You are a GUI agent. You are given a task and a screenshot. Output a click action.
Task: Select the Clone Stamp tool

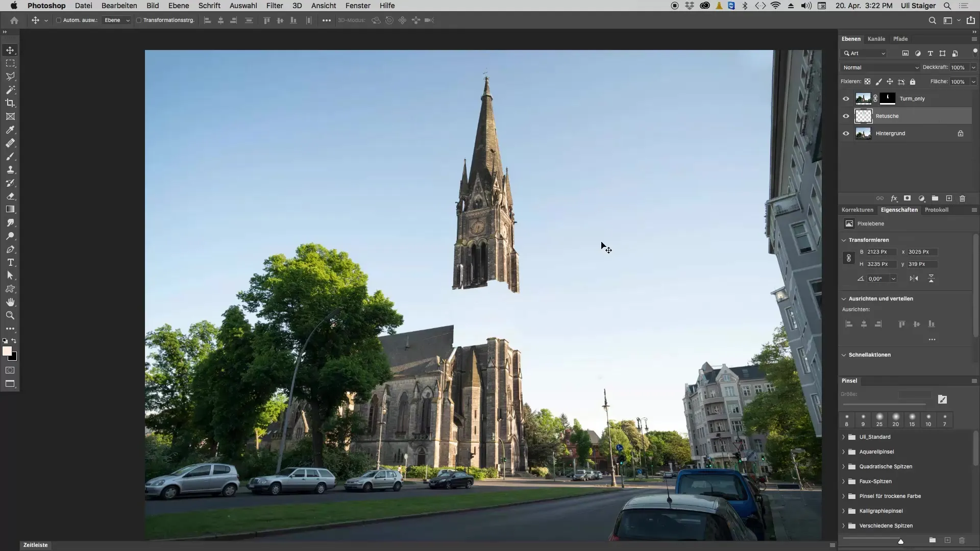pyautogui.click(x=10, y=169)
